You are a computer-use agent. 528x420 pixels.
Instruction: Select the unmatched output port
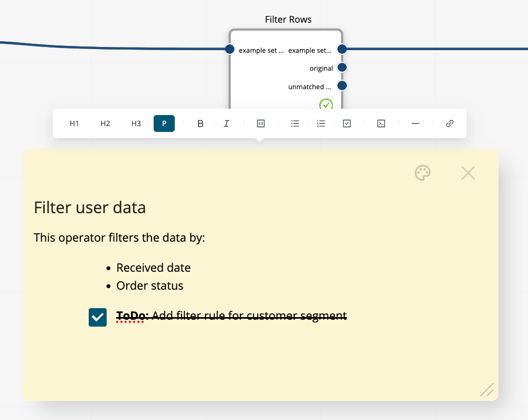click(x=342, y=85)
